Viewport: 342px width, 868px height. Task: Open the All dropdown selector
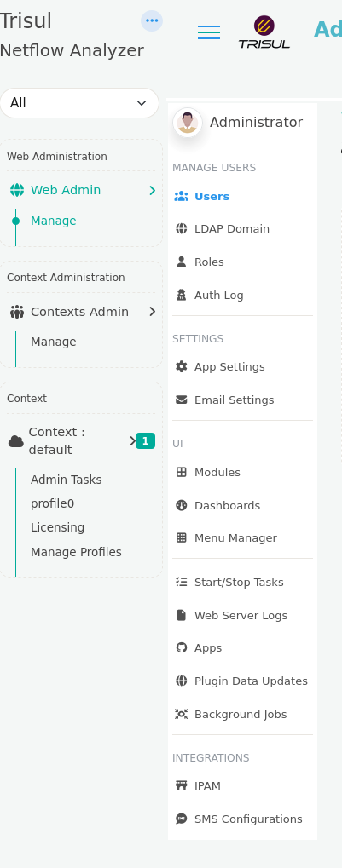point(79,103)
